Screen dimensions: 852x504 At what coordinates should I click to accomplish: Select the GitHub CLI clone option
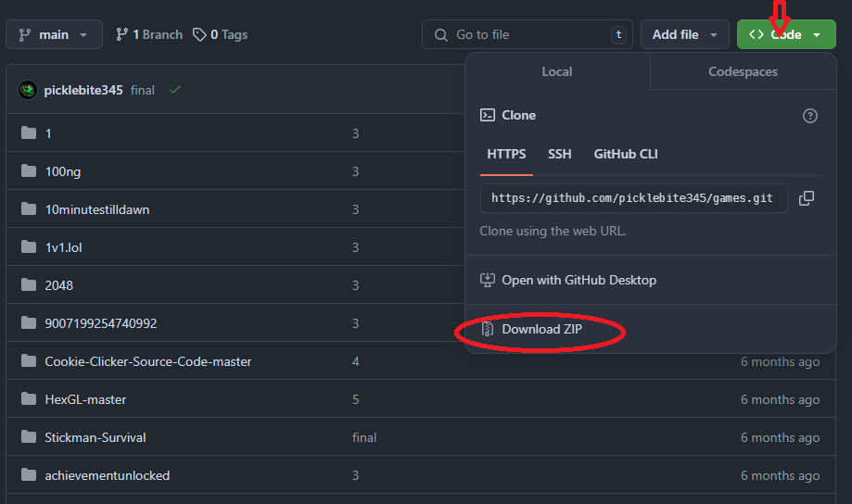(626, 154)
